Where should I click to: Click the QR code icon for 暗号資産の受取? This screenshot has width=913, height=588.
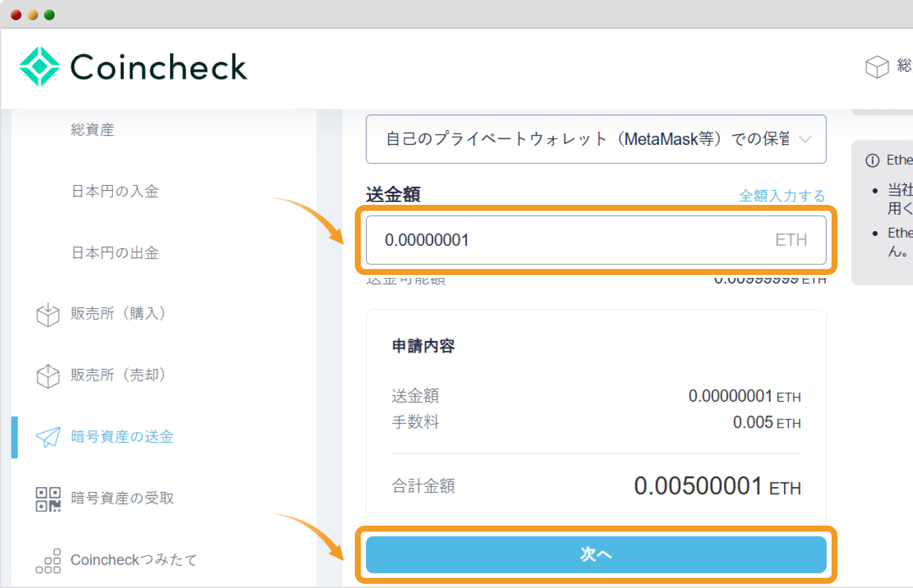pos(48,499)
